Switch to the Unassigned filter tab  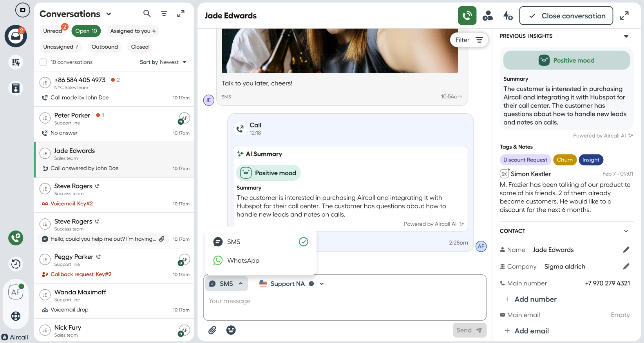tap(61, 47)
